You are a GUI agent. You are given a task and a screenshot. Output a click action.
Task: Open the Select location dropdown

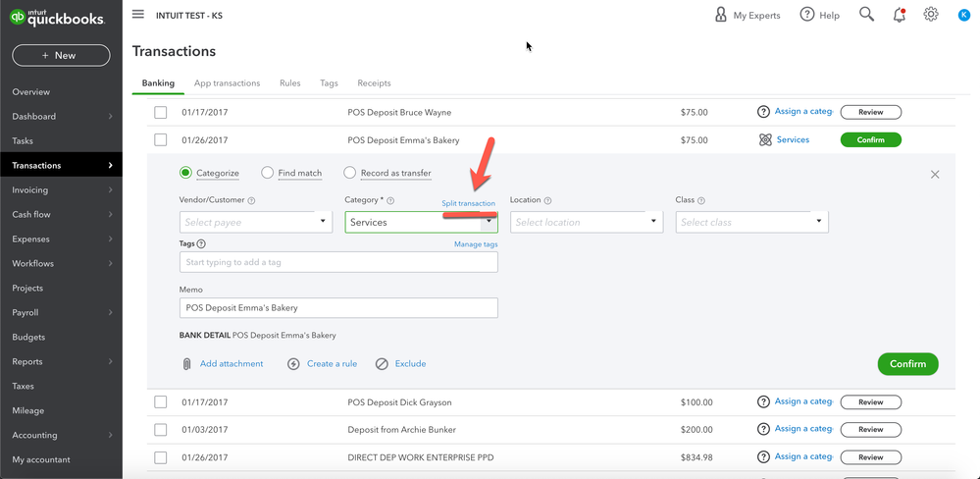coord(587,222)
